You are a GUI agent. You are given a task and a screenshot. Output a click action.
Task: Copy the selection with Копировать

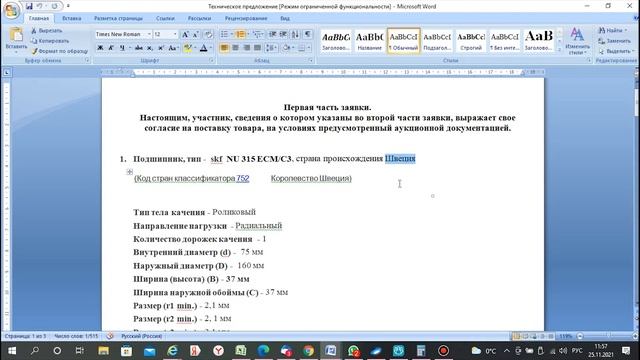50,41
